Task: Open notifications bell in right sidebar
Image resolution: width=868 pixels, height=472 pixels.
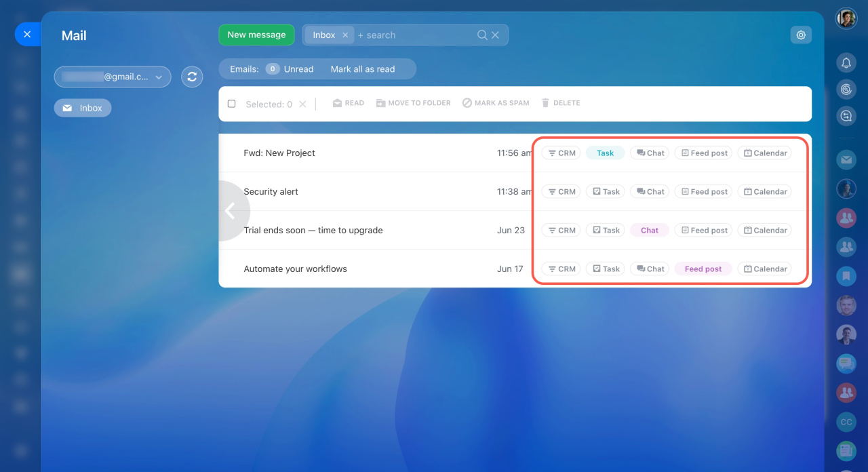Action: click(x=846, y=63)
